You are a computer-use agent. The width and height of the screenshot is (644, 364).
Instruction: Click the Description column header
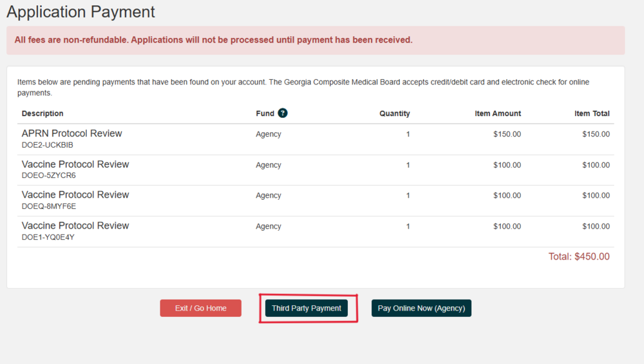(43, 113)
